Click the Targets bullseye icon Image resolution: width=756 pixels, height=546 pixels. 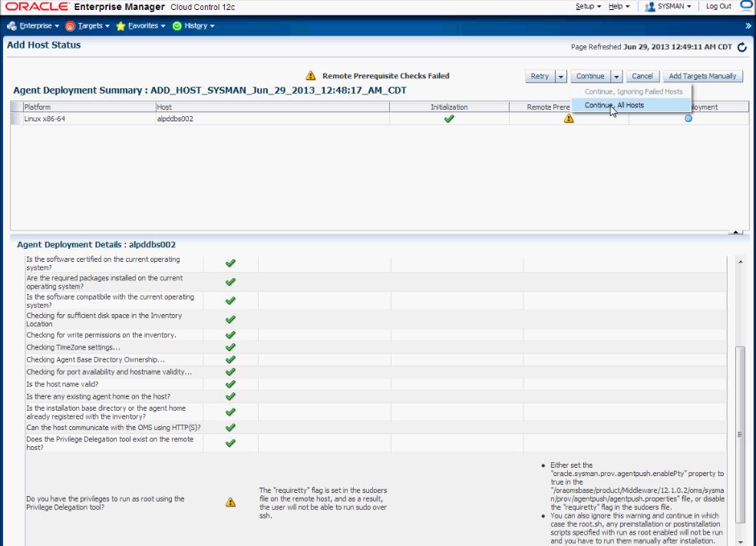click(x=70, y=26)
